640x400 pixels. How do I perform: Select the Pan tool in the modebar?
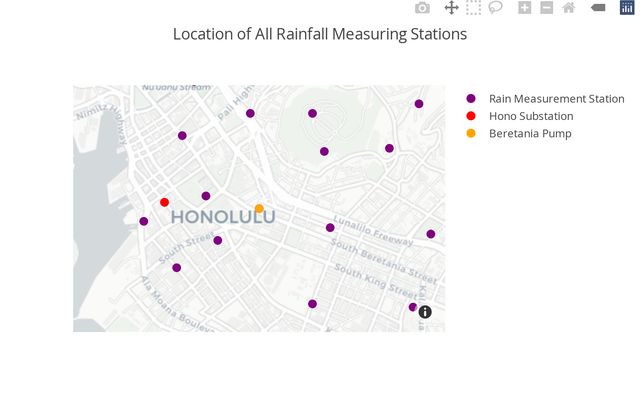451,8
